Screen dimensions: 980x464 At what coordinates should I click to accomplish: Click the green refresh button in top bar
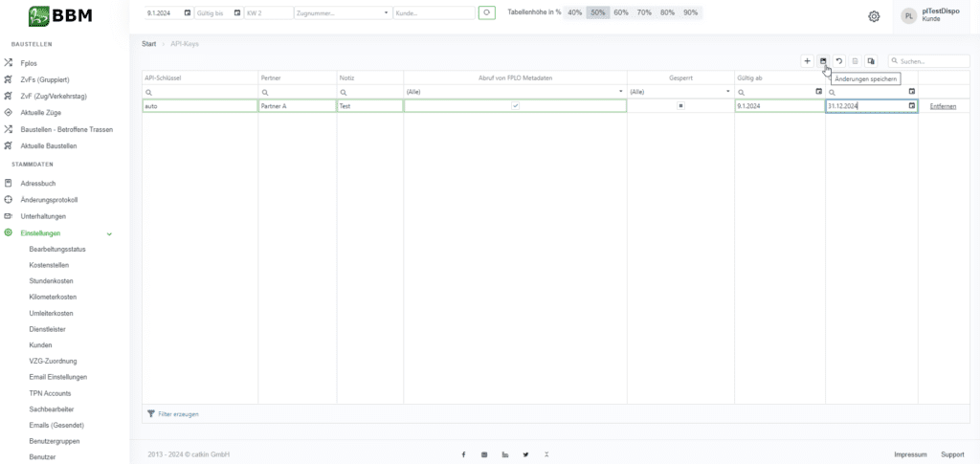(x=488, y=13)
